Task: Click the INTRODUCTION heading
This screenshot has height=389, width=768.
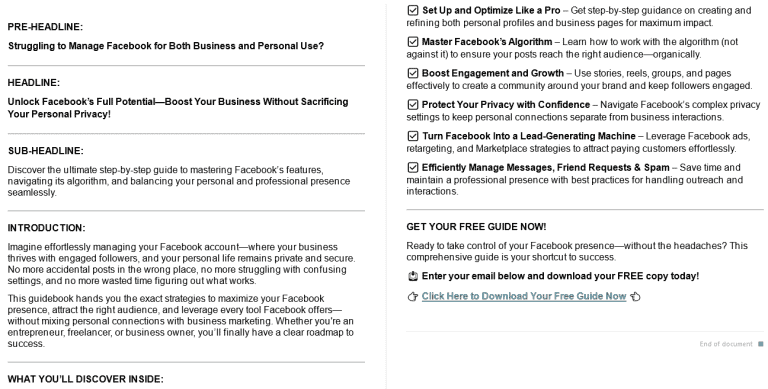Action: pyautogui.click(x=47, y=228)
